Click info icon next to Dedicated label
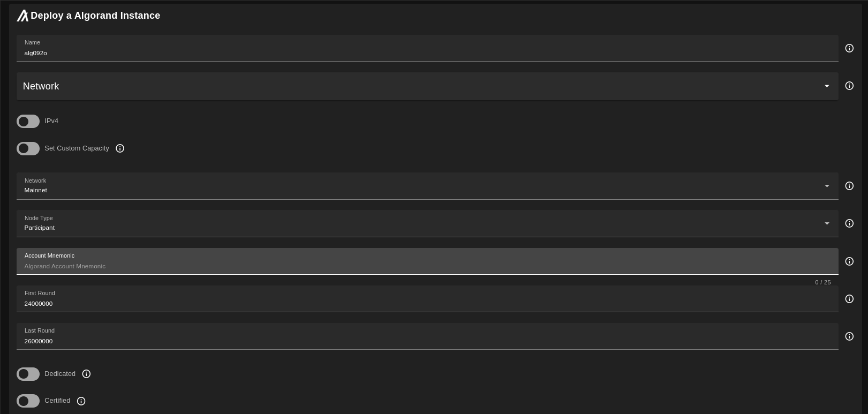 (86, 374)
